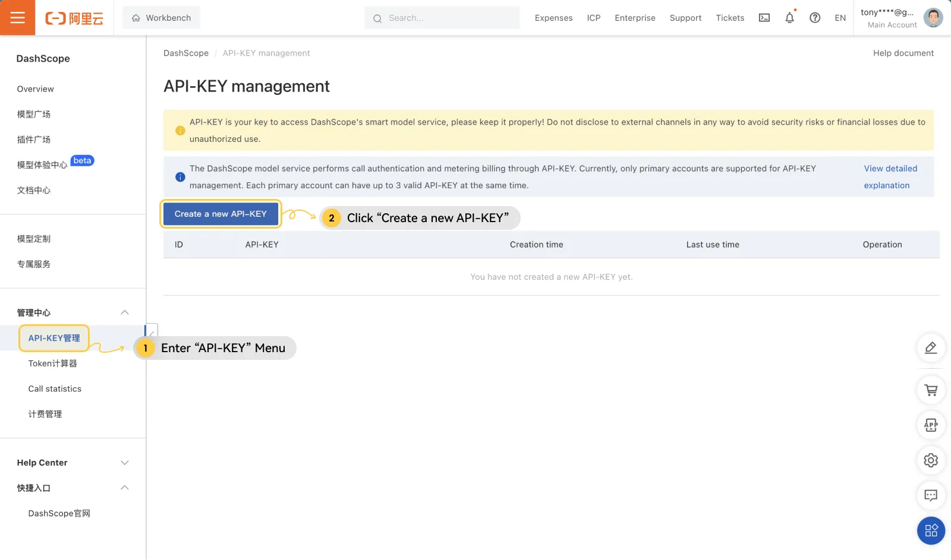Click the floating API icon
The image size is (951, 560).
(931, 425)
